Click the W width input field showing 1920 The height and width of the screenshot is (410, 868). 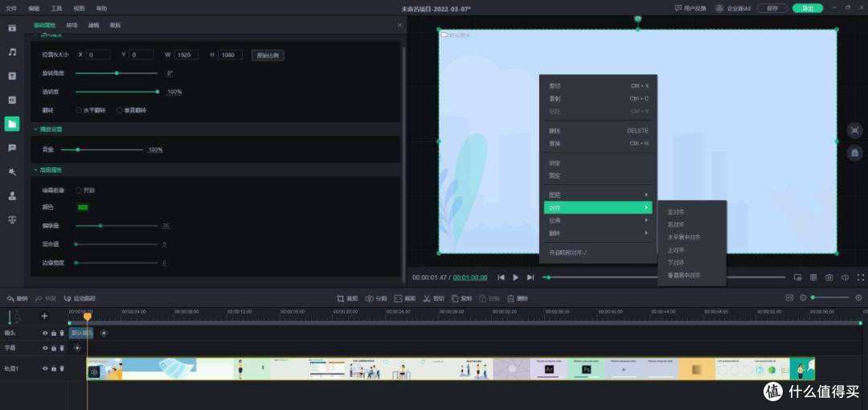pyautogui.click(x=187, y=55)
